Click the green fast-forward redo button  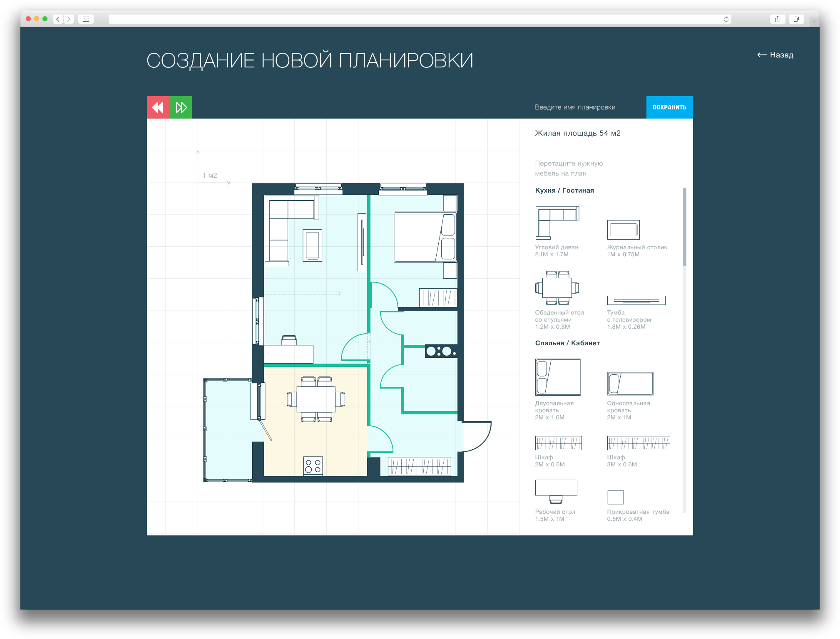(181, 107)
